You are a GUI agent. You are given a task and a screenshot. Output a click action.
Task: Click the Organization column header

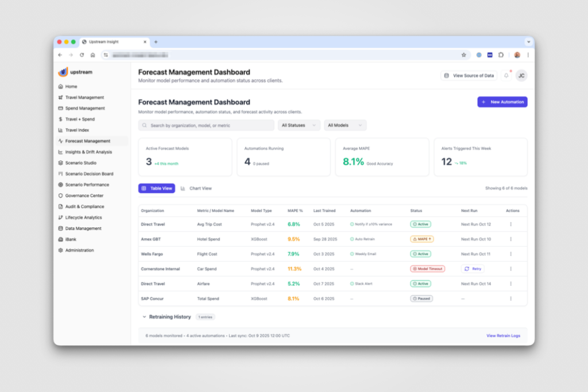[152, 211]
